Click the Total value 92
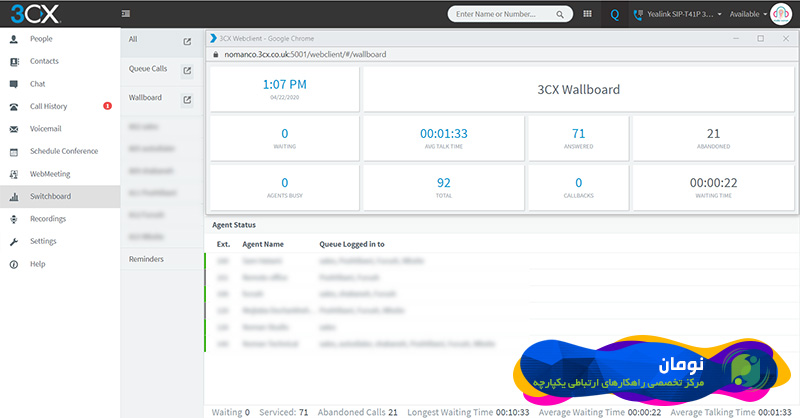This screenshot has height=418, width=800. coord(443,183)
